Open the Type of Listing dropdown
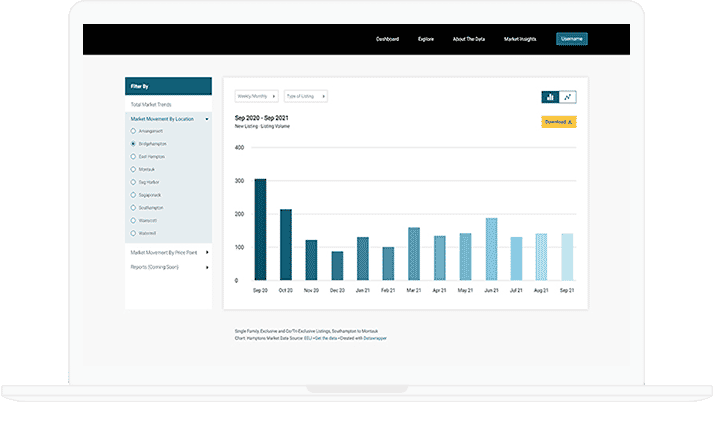The width and height of the screenshot is (715, 430). click(306, 96)
